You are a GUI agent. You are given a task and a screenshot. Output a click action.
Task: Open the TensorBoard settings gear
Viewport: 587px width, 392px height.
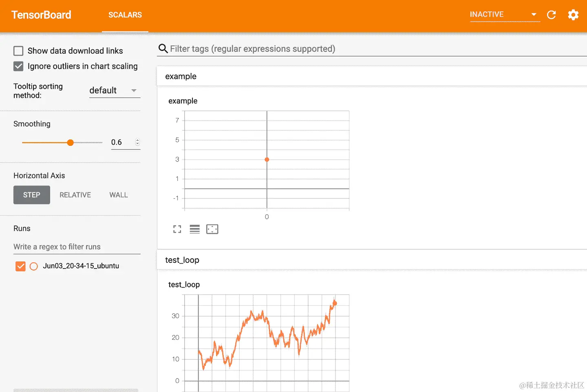click(x=573, y=15)
